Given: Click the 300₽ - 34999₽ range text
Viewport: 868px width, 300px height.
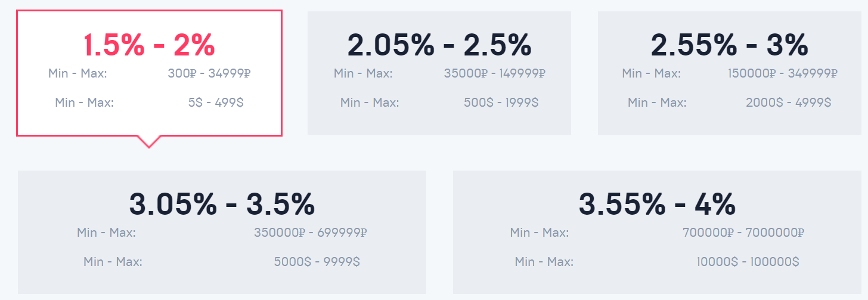Looking at the screenshot, I should [x=209, y=73].
